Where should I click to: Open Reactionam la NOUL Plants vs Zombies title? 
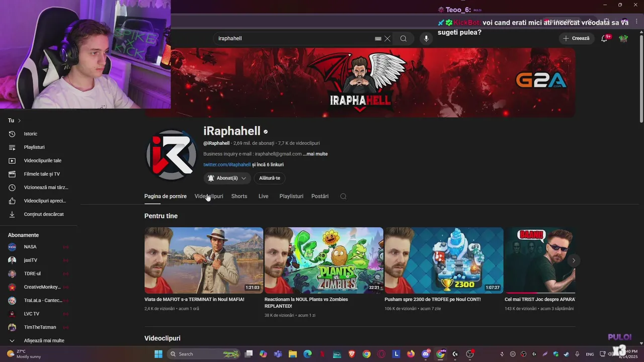[306, 303]
